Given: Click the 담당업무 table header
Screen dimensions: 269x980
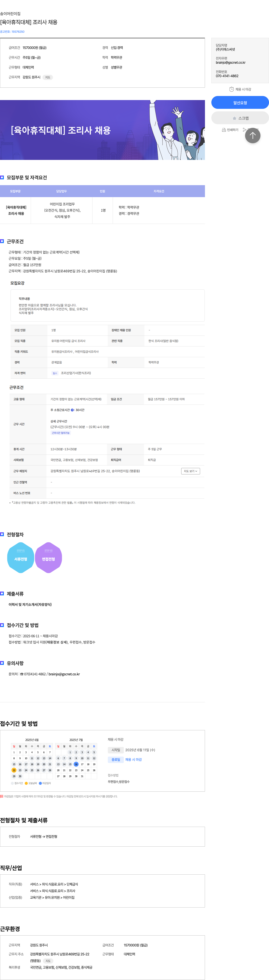Looking at the screenshot, I should point(61,191).
